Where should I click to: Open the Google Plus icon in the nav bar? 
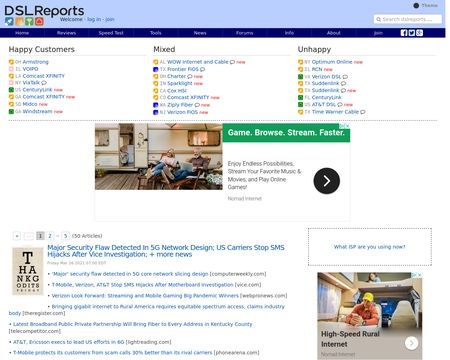click(x=420, y=33)
